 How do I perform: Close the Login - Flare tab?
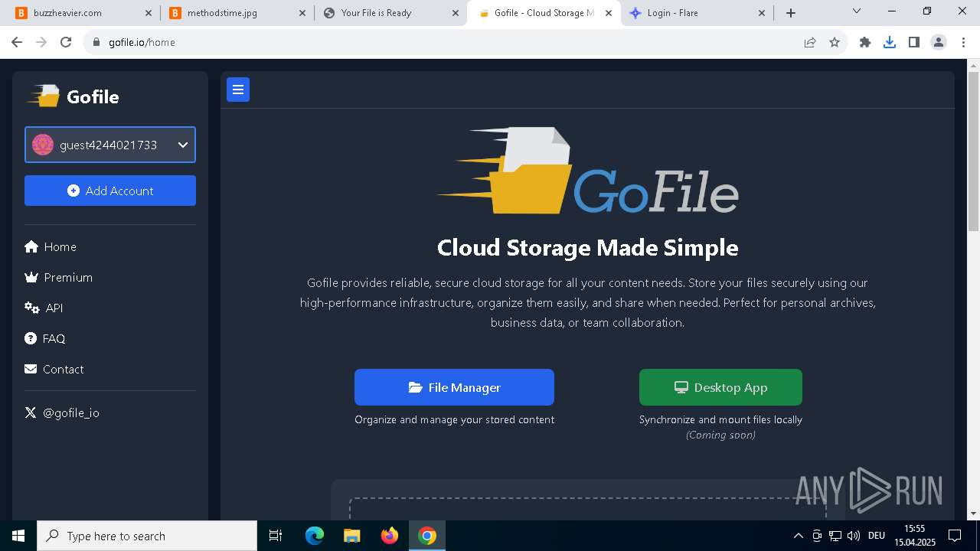[x=762, y=13]
